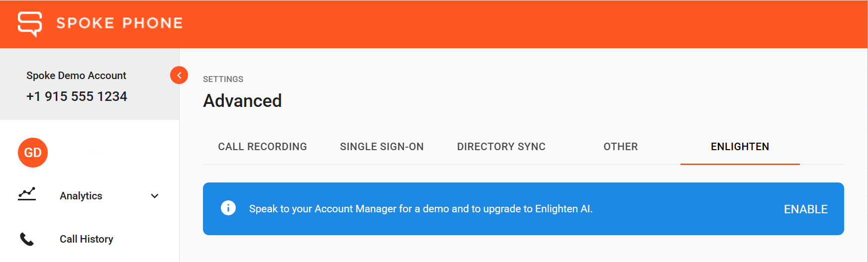Click the info icon in the blue banner
The image size is (868, 262).
[228, 208]
